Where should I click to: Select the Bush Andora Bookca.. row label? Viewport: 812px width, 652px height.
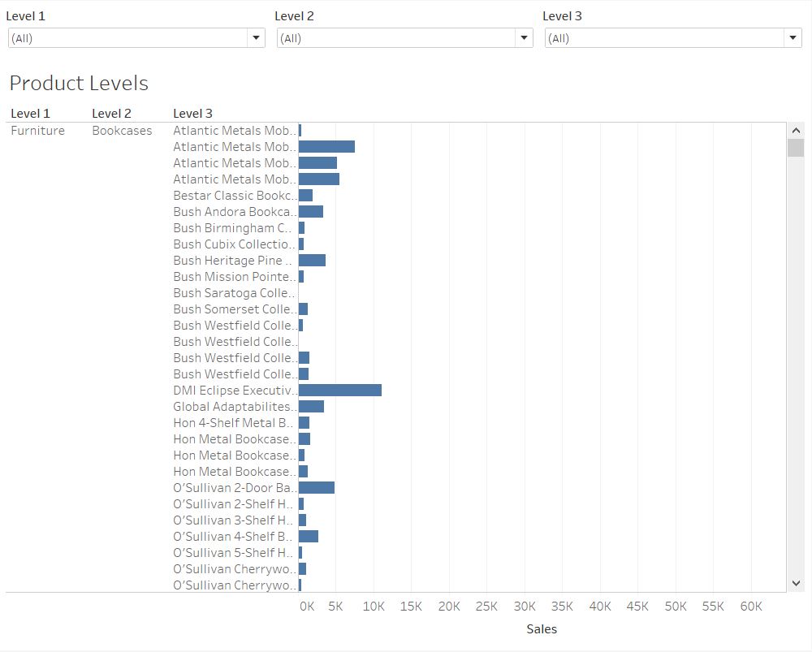(x=235, y=212)
